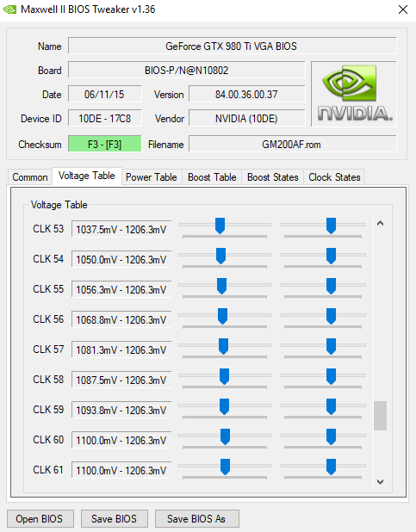416x532 pixels.
Task: Click the green Checksum field F3 - [F3]
Action: [x=104, y=145]
